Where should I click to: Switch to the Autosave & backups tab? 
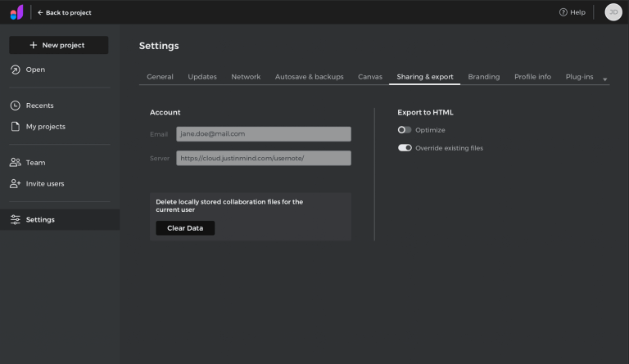click(310, 77)
